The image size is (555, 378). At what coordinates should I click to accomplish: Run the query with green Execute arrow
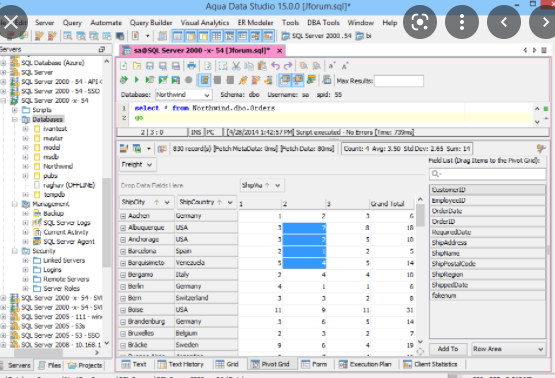coord(137,80)
